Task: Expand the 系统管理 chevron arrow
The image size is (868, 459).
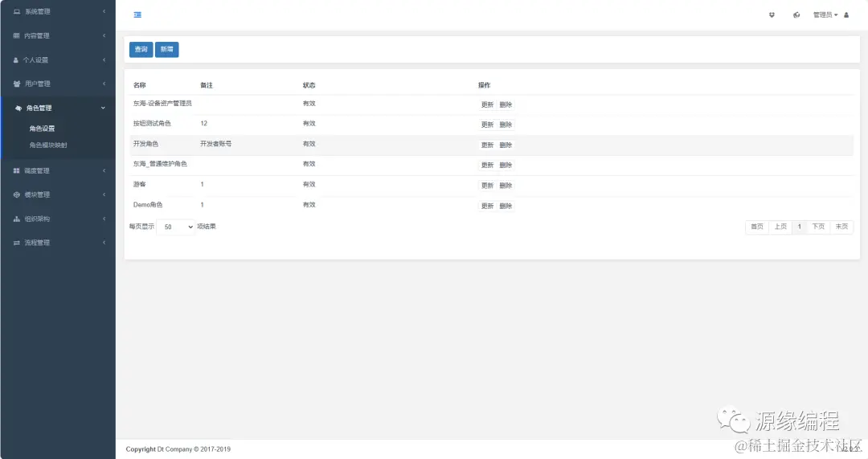Action: (104, 11)
